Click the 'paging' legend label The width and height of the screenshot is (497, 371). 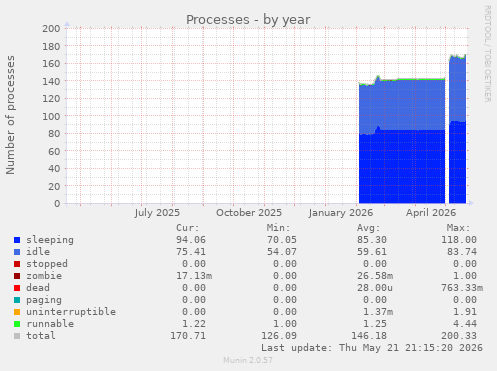(44, 300)
